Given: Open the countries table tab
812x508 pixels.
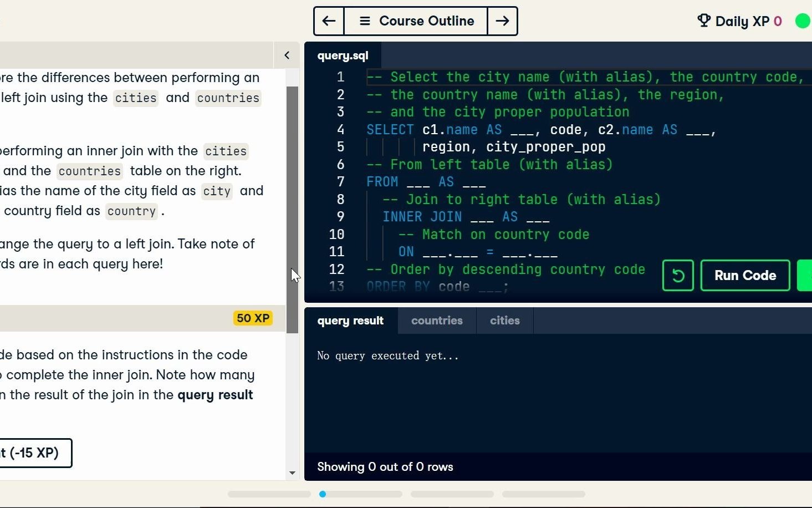Looking at the screenshot, I should tap(437, 321).
